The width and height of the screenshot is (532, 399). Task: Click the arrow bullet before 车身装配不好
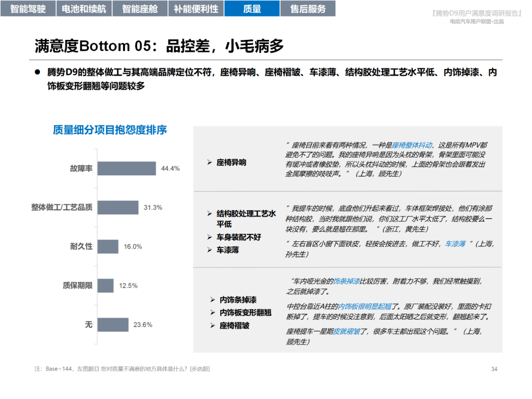(x=210, y=237)
